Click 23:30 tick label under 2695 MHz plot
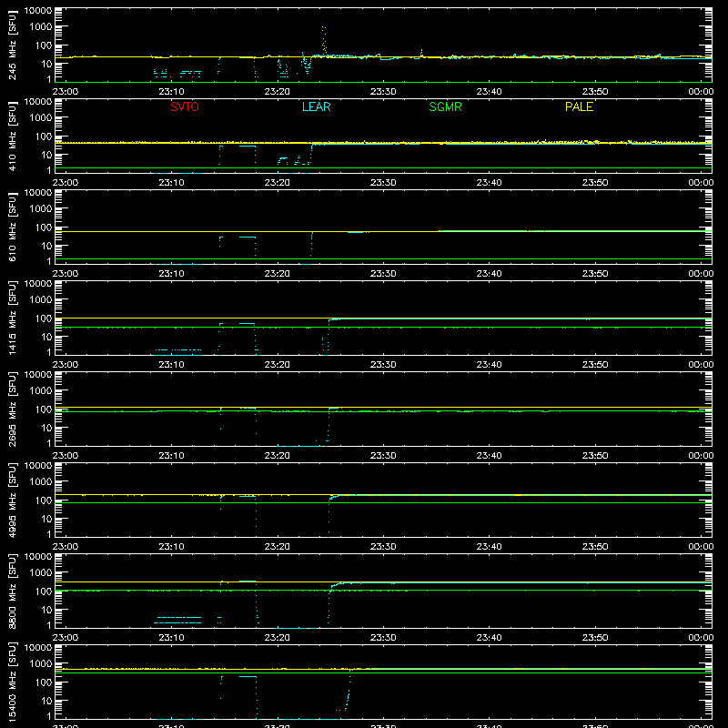Viewport: 728px width, 728px height. tap(383, 456)
